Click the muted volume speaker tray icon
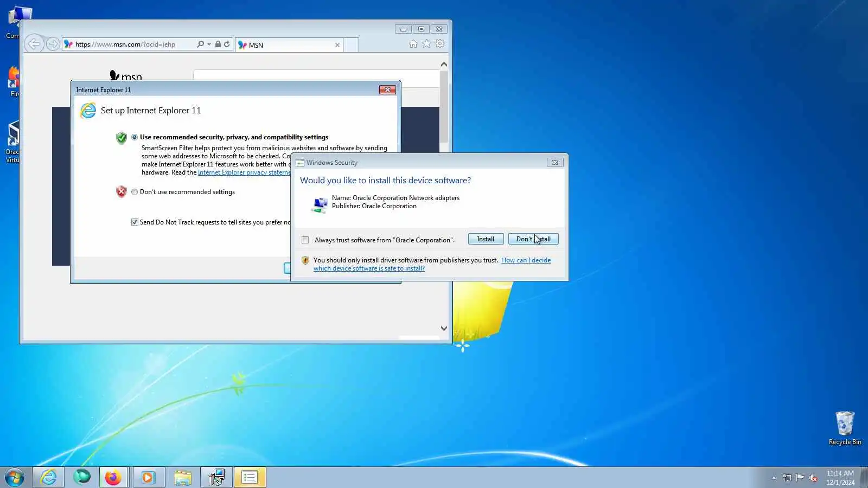 coord(813,478)
